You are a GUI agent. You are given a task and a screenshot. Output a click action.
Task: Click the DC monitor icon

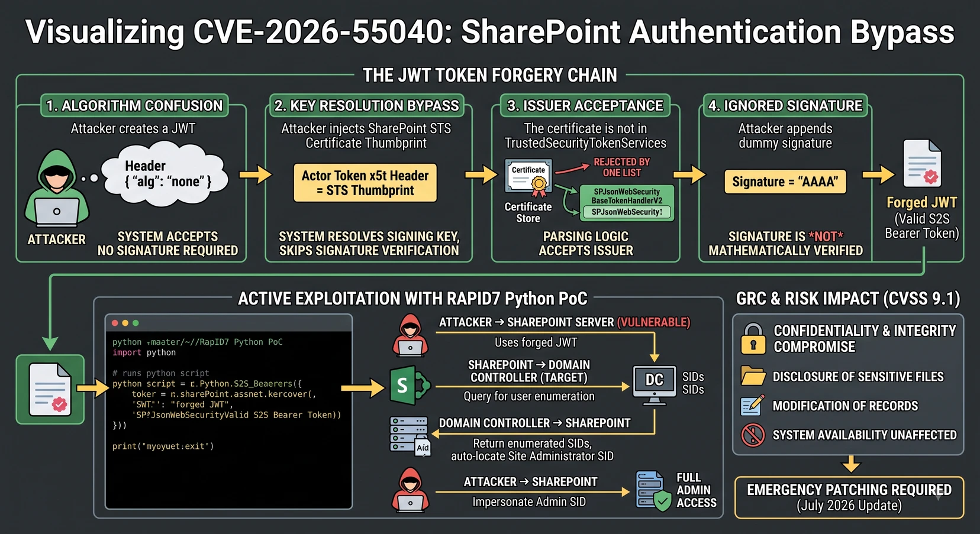[x=654, y=385]
